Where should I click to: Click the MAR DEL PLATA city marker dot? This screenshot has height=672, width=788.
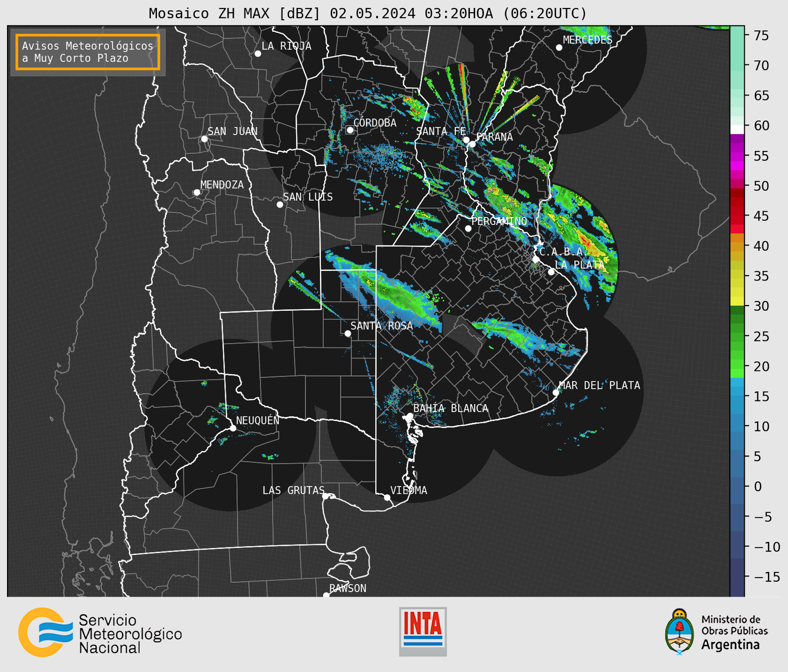tap(556, 393)
